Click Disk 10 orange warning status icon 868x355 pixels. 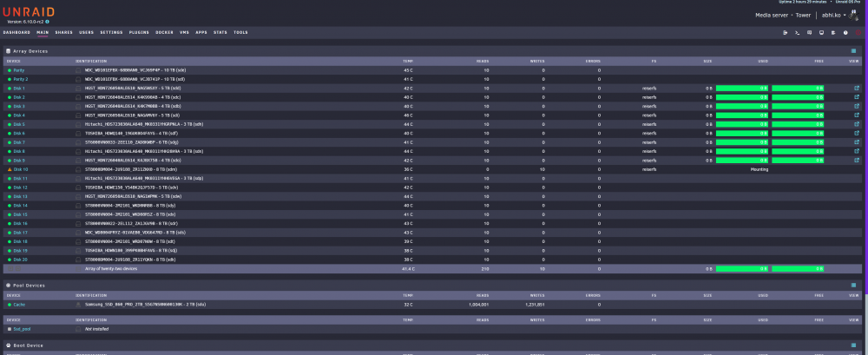(x=10, y=169)
